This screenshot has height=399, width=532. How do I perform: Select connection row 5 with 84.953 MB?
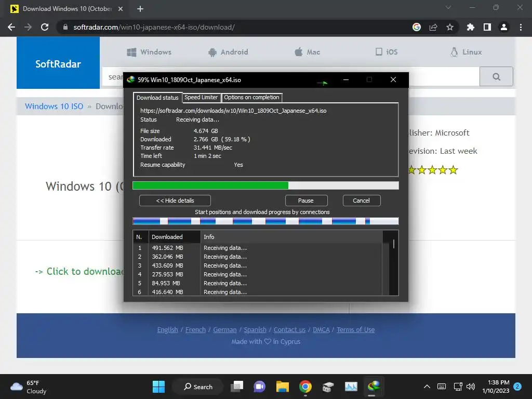click(258, 283)
